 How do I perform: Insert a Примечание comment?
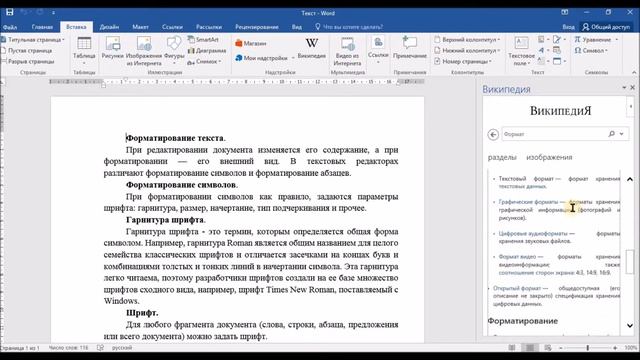(x=410, y=48)
